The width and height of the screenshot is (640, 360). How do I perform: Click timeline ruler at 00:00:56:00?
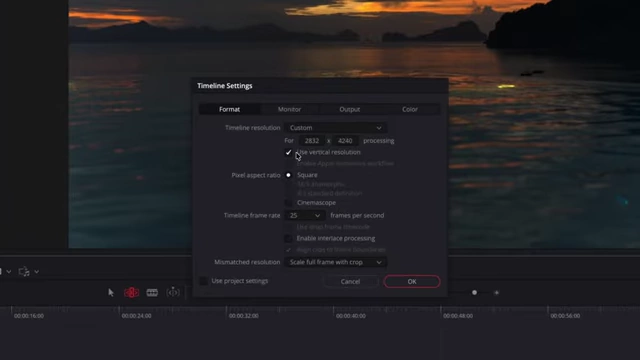pyautogui.click(x=565, y=316)
